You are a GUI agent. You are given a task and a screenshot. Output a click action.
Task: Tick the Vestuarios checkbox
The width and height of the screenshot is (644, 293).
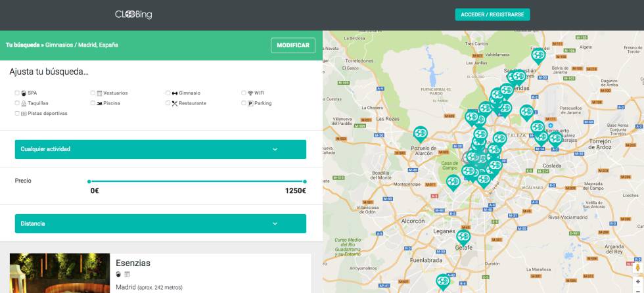click(93, 93)
